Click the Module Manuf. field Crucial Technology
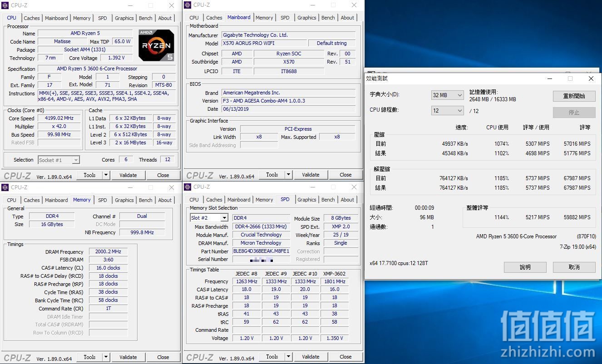The width and height of the screenshot is (602, 364). (x=261, y=235)
